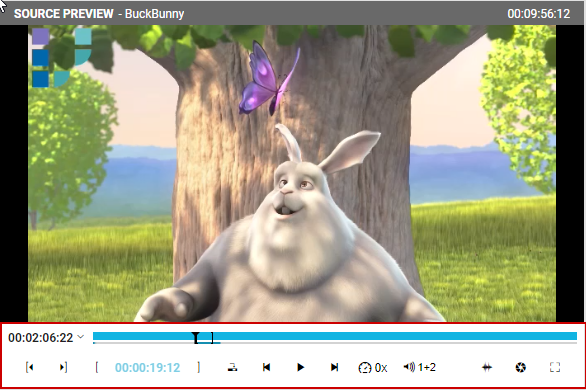Viewport: 586px width, 390px height.
Task: Set mark-in left bracket
Action: click(97, 368)
